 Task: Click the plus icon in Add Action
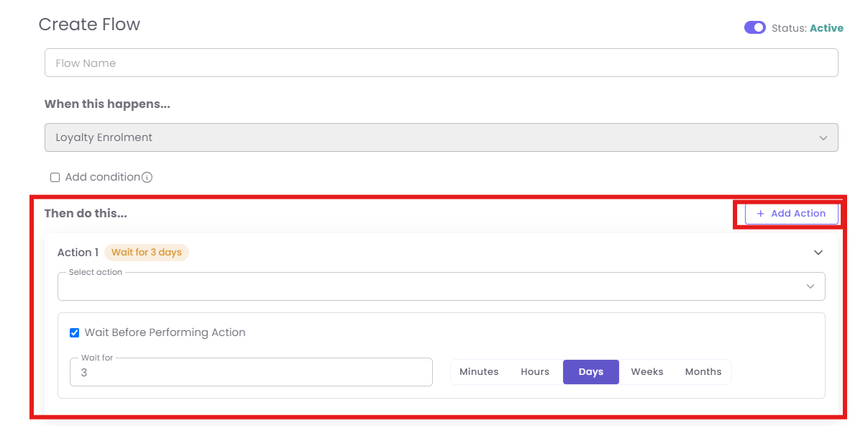[x=760, y=214]
